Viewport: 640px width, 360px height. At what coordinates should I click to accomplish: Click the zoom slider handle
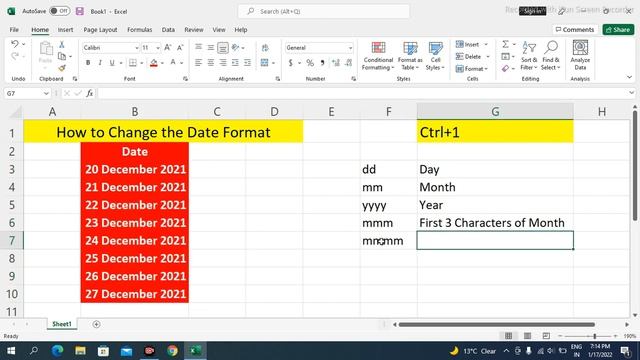(595, 336)
